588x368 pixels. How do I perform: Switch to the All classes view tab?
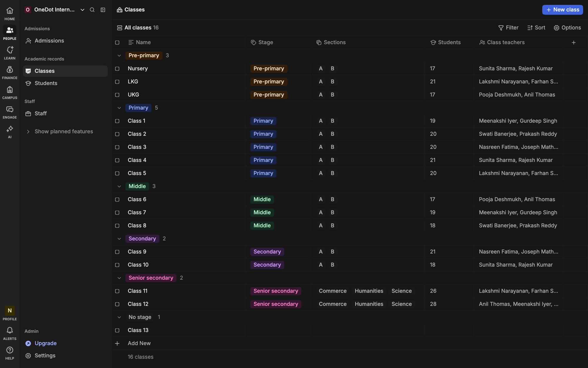(138, 28)
